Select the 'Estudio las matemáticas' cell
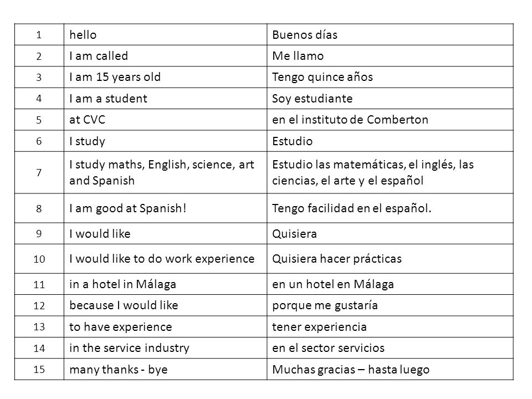 (390, 172)
